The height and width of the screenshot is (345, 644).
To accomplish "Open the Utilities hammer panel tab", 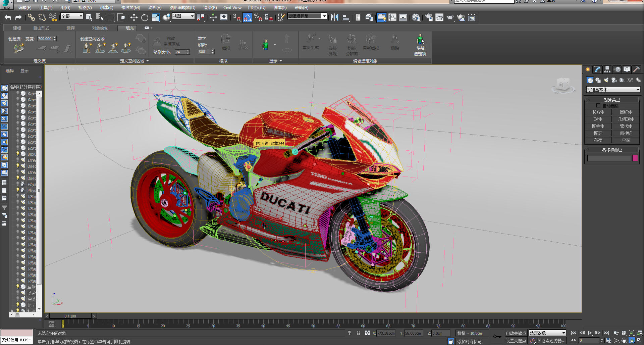I will click(x=636, y=69).
